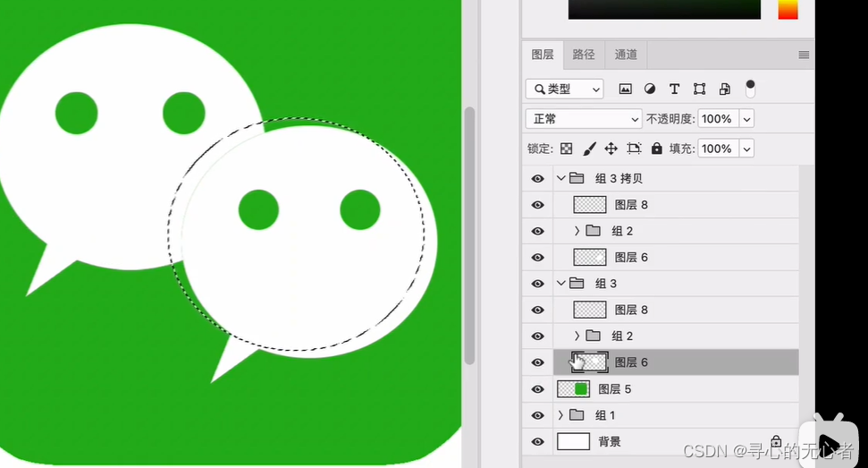868x468 pixels.
Task: Filter layers by smart object type
Action: tap(724, 89)
